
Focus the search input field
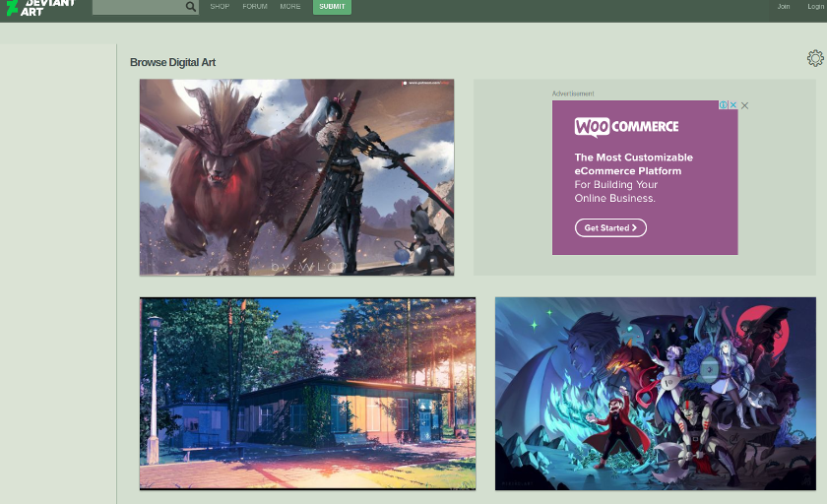(138, 7)
